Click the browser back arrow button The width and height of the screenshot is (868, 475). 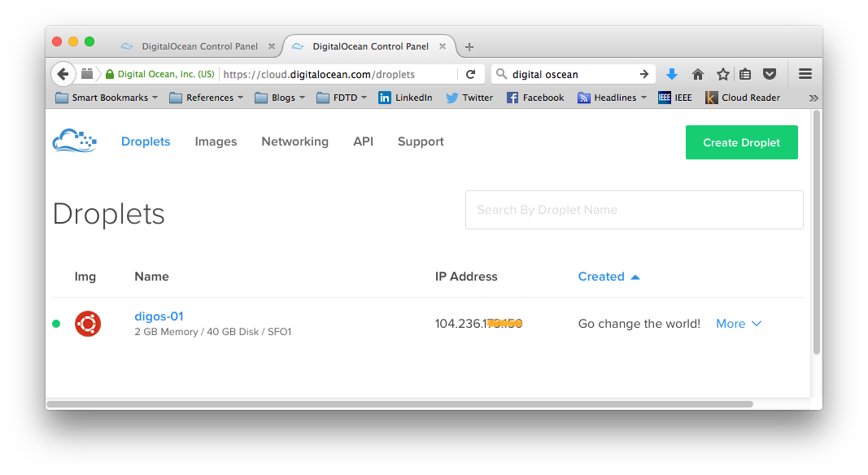(63, 74)
